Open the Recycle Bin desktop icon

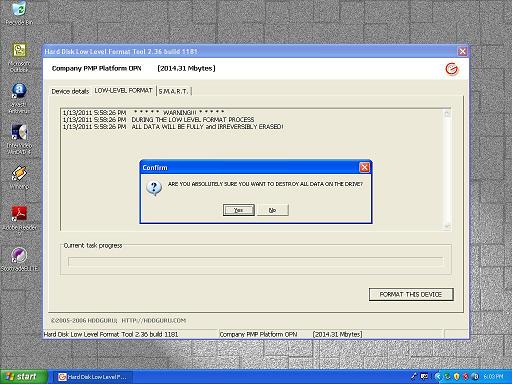click(19, 13)
